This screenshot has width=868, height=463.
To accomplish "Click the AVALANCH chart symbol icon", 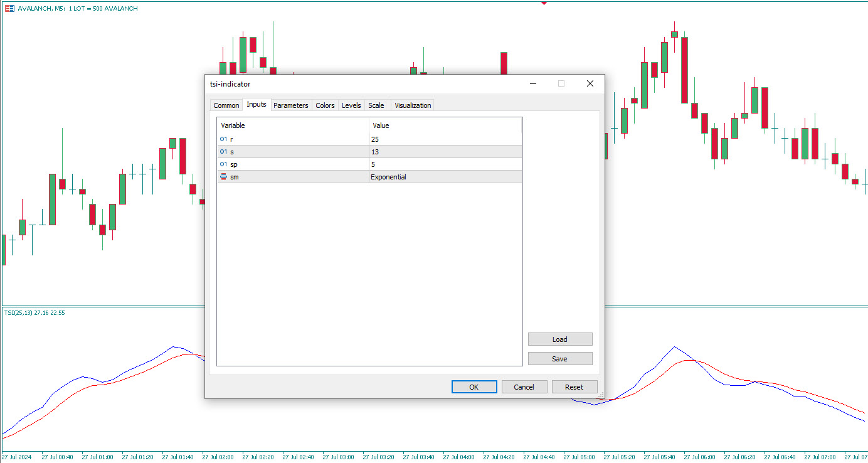I will coord(9,9).
